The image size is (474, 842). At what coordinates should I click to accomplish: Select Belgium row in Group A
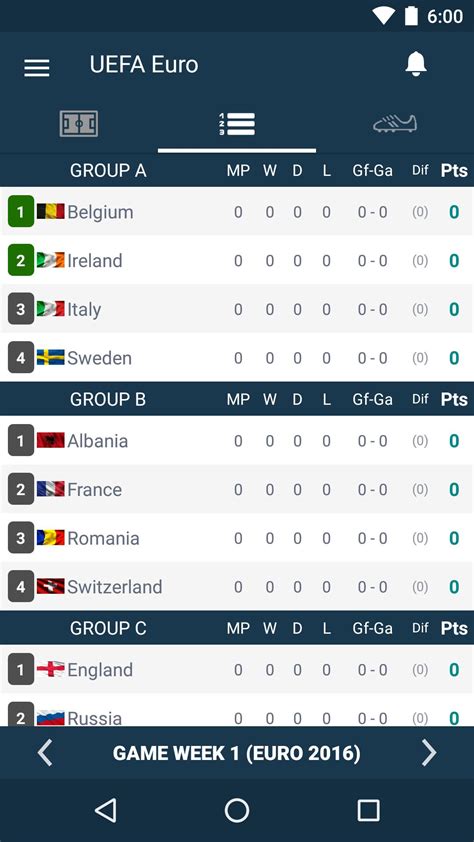pyautogui.click(x=237, y=212)
